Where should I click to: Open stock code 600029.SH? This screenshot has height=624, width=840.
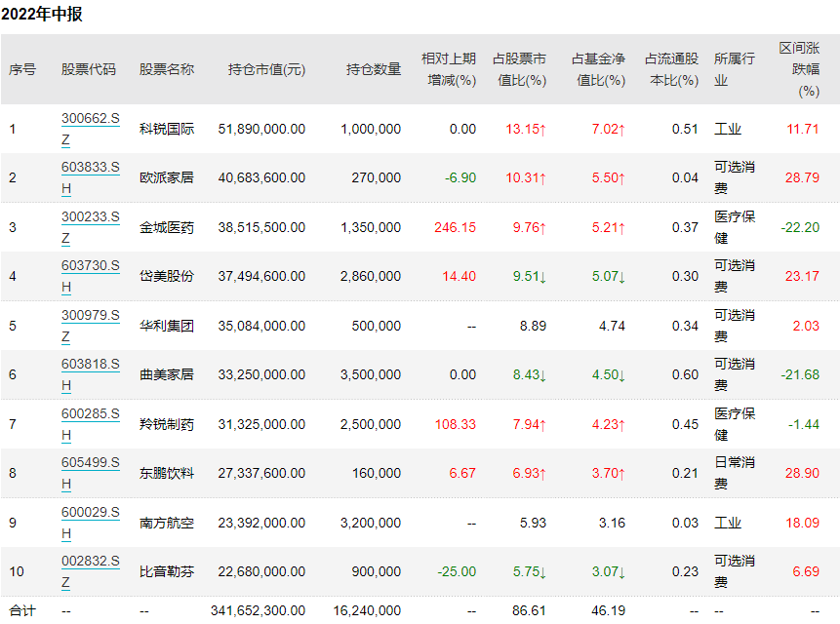click(90, 512)
